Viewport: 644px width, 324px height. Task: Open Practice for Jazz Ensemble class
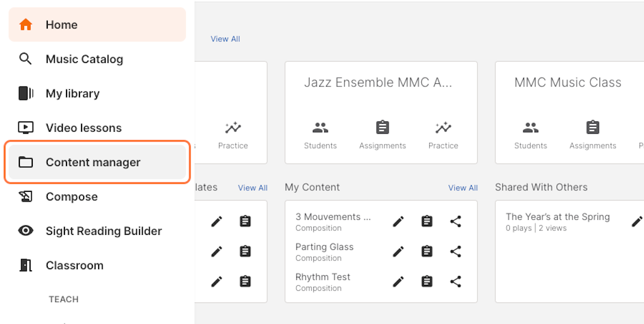click(443, 134)
